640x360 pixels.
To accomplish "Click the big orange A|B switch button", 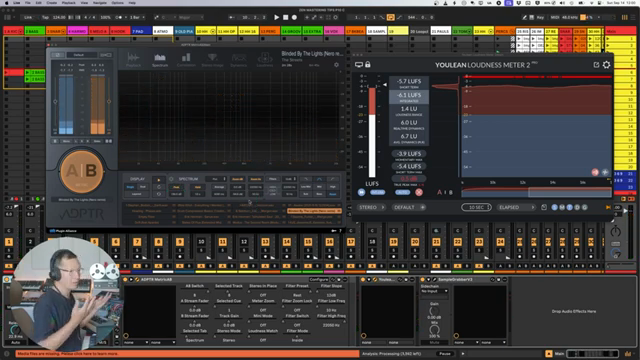I will [x=82, y=171].
